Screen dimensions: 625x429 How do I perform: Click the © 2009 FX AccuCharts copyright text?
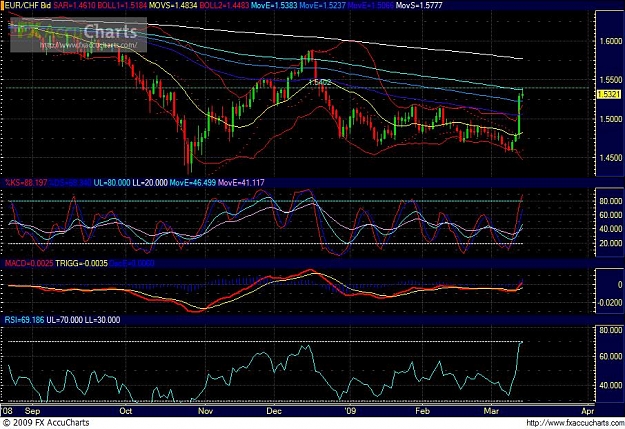[x=46, y=423]
